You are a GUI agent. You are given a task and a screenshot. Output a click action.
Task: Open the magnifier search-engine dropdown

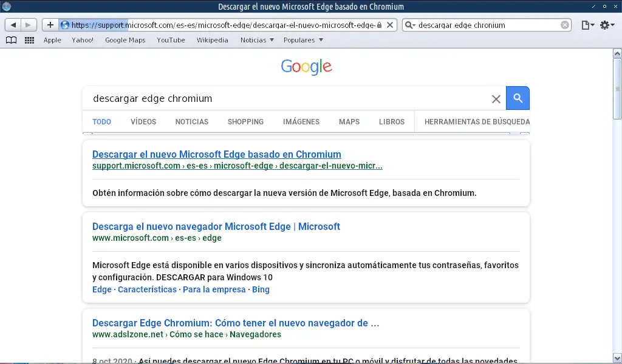410,25
